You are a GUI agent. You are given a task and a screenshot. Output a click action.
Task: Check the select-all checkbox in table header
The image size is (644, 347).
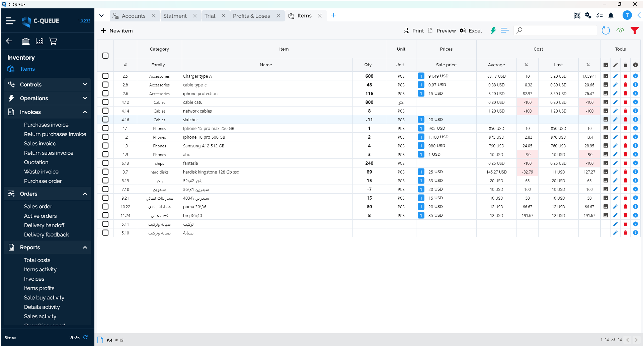click(105, 56)
